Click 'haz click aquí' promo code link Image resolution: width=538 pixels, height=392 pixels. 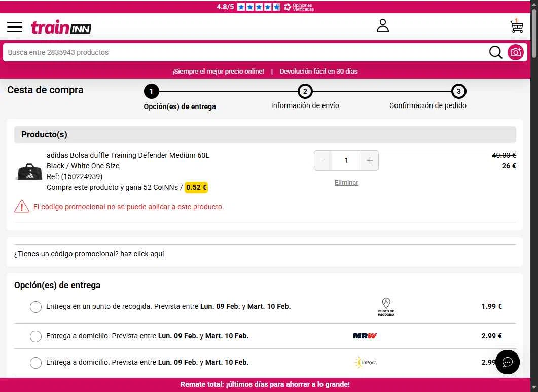click(142, 254)
